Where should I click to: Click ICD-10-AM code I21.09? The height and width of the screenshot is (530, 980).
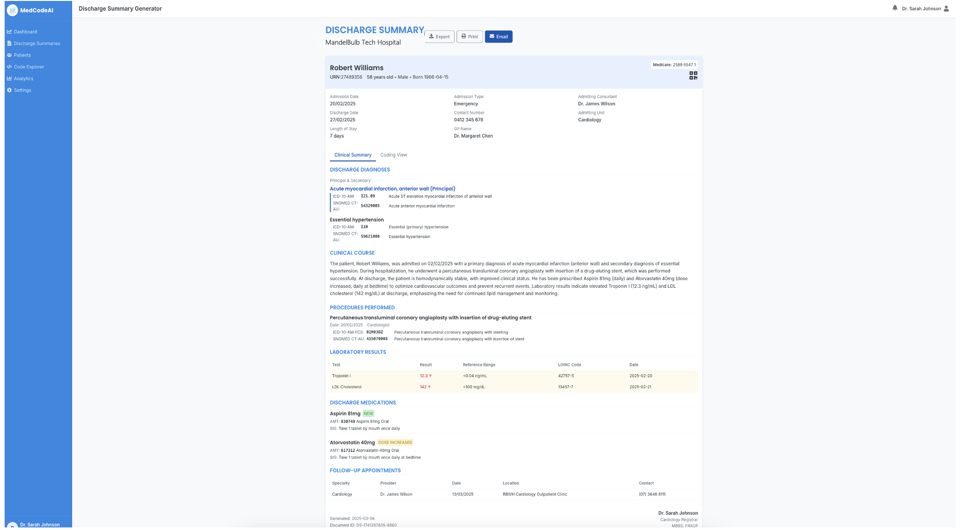(368, 196)
